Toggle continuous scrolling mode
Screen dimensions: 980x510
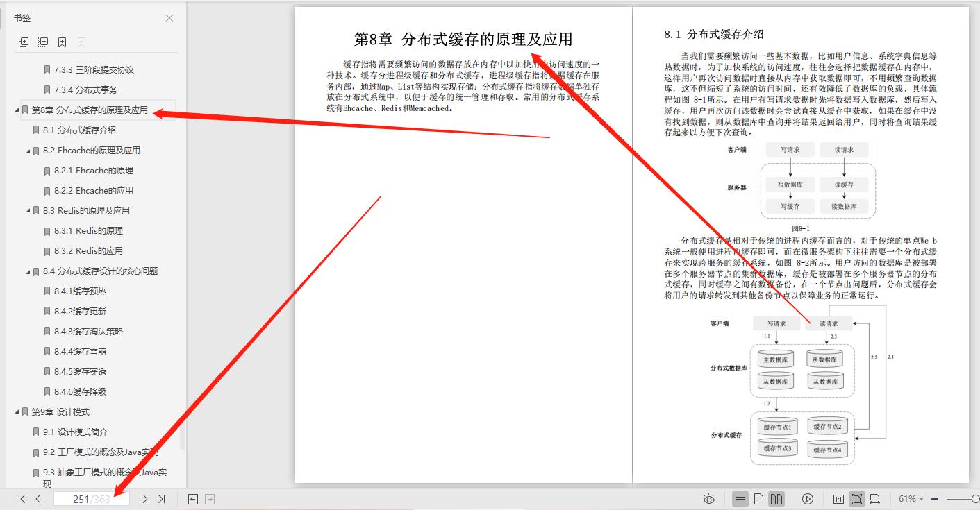point(740,499)
